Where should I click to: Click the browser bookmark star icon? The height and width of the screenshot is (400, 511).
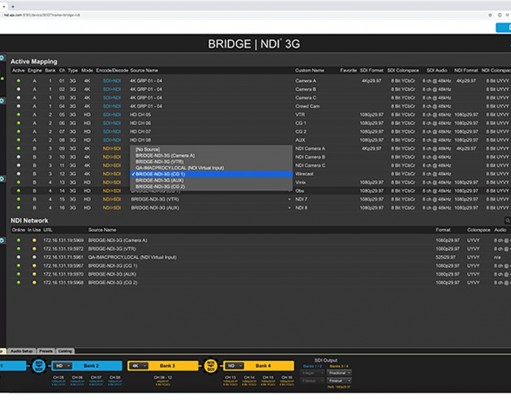(x=490, y=15)
